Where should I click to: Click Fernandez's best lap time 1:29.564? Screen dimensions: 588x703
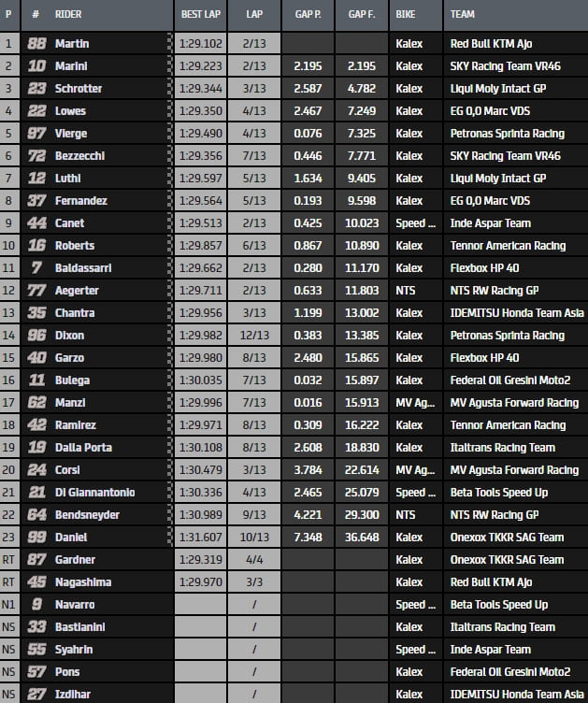click(x=199, y=200)
